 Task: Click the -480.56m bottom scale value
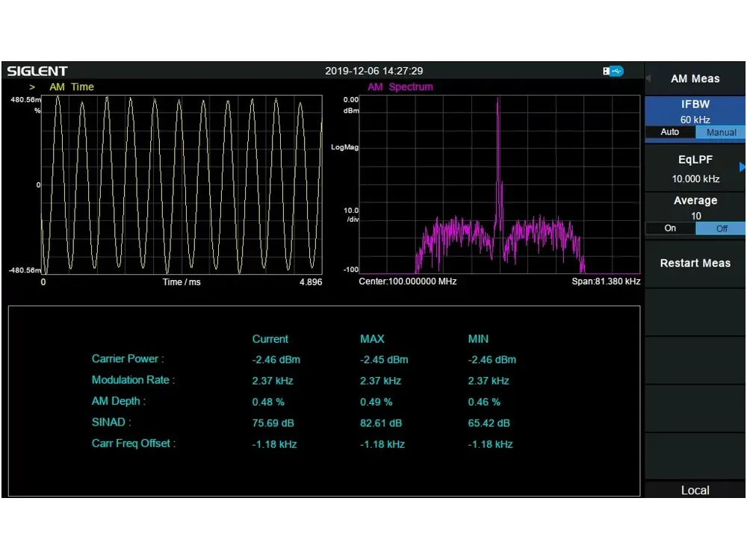[25, 270]
